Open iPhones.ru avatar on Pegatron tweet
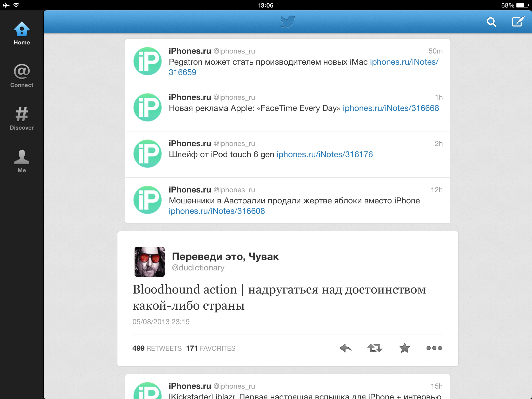The height and width of the screenshot is (399, 532). tap(148, 61)
